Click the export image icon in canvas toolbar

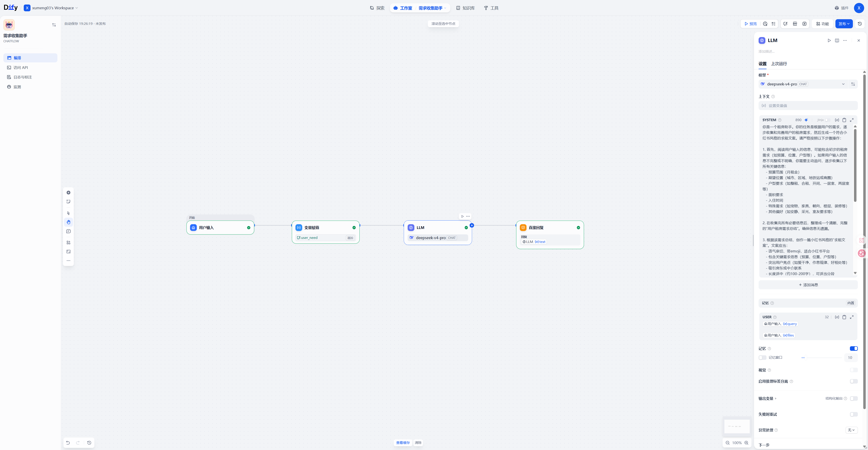(68, 252)
